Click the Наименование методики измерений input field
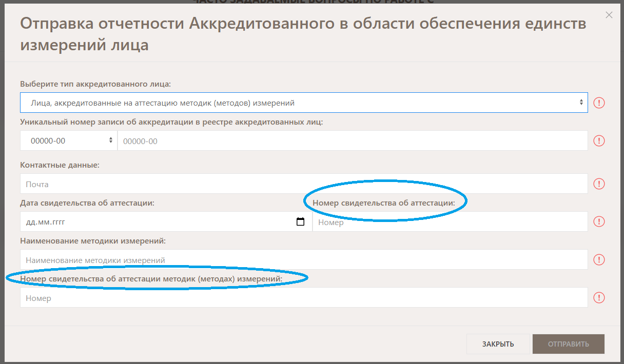 [303, 259]
